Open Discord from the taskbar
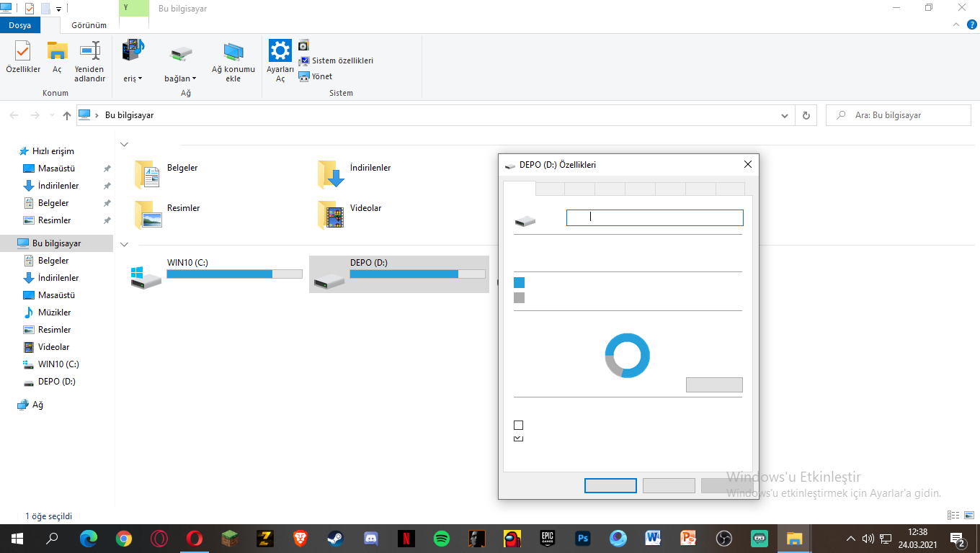Screen dimensions: 980x553 (371, 538)
